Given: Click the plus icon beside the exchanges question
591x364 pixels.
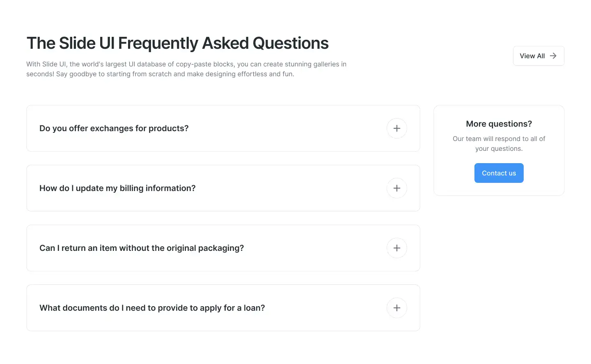Looking at the screenshot, I should [x=396, y=128].
